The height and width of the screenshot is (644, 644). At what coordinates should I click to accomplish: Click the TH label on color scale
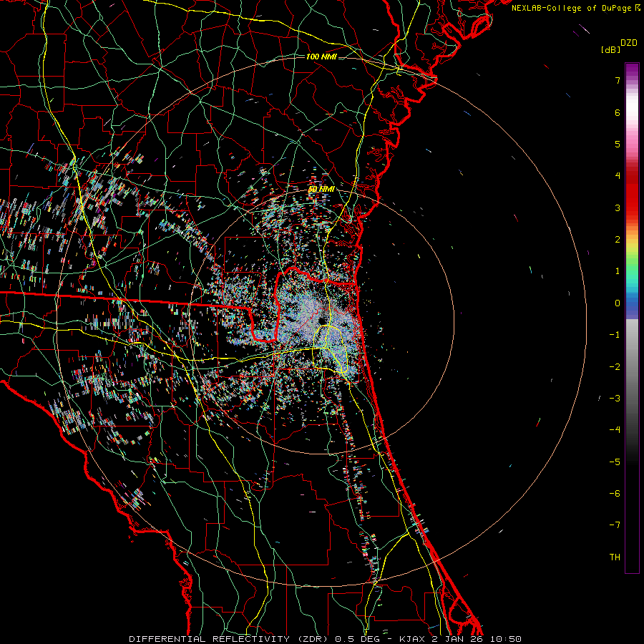pos(615,557)
